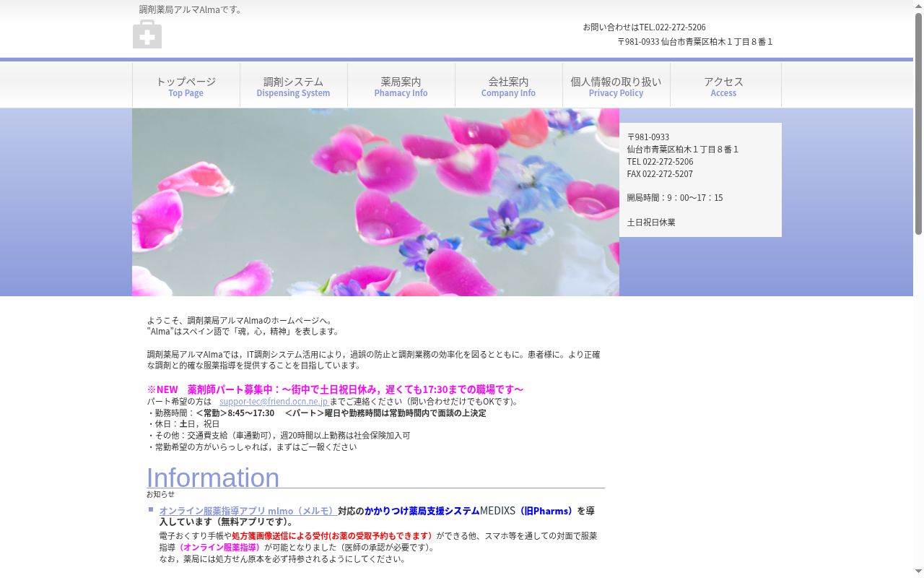Click the 土日祝日休業 text in sidebar
The height and width of the screenshot is (578, 924).
pos(651,223)
